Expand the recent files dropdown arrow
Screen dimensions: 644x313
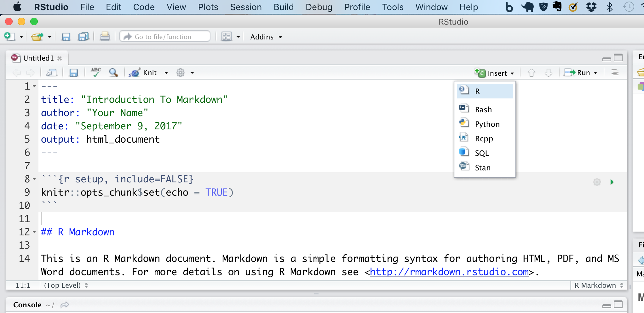tap(50, 37)
